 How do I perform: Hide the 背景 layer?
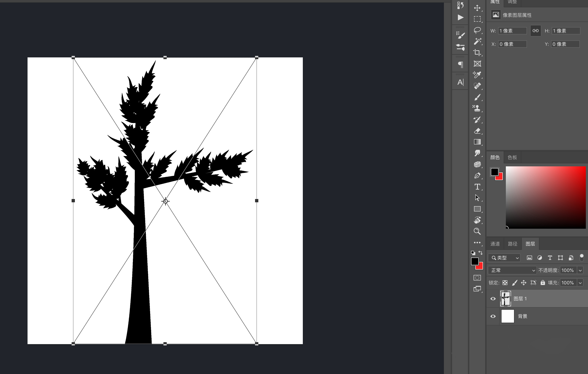[x=493, y=316]
